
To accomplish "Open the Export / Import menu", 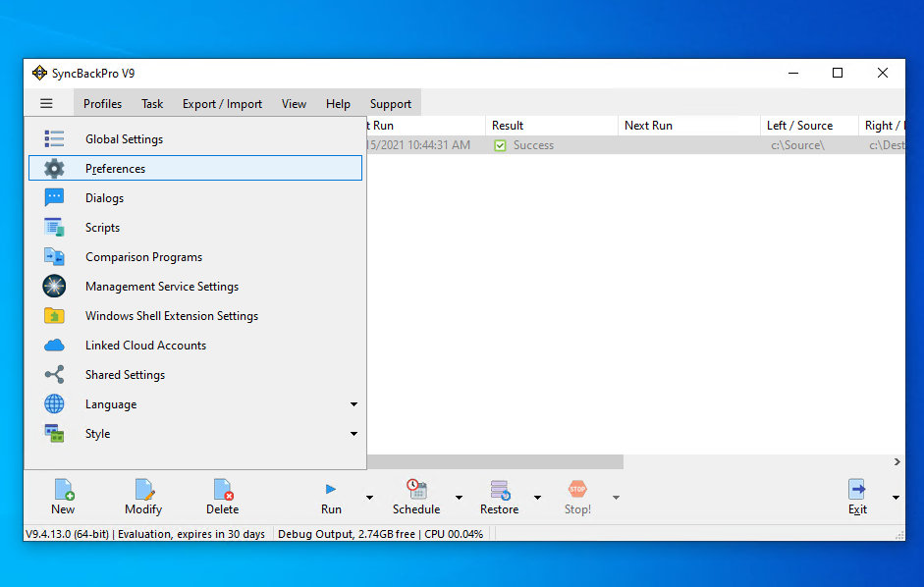I will [x=222, y=104].
